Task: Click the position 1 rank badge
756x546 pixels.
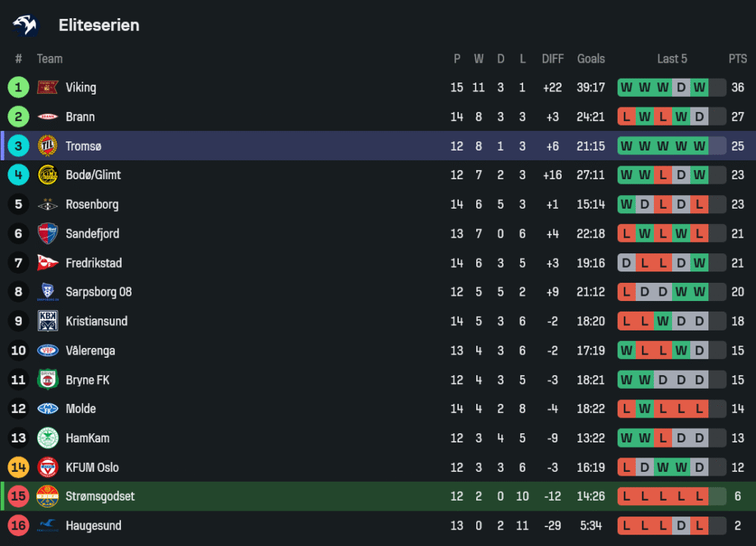Action: coord(18,88)
